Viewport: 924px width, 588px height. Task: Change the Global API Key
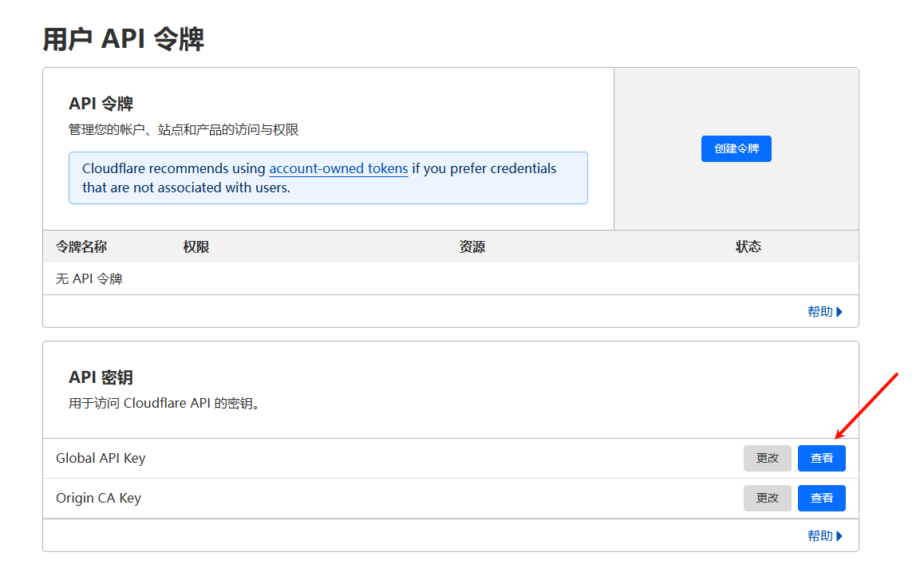(x=767, y=458)
